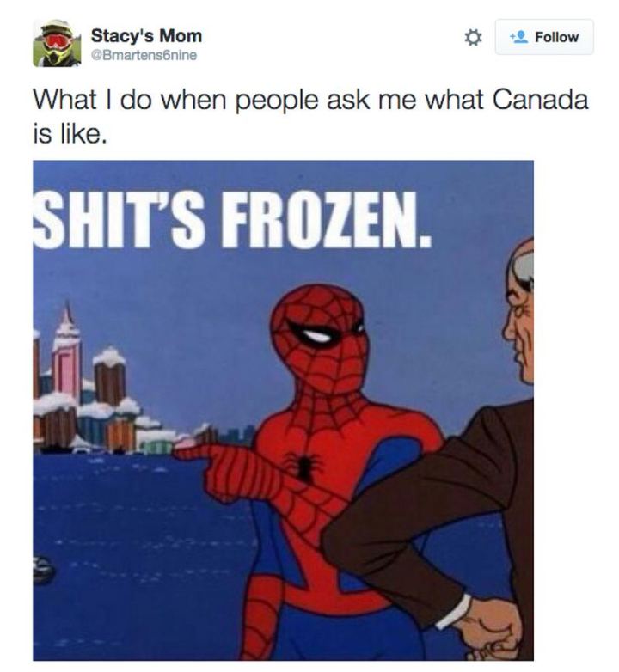Click the word Canada in the tweet

click(x=540, y=100)
